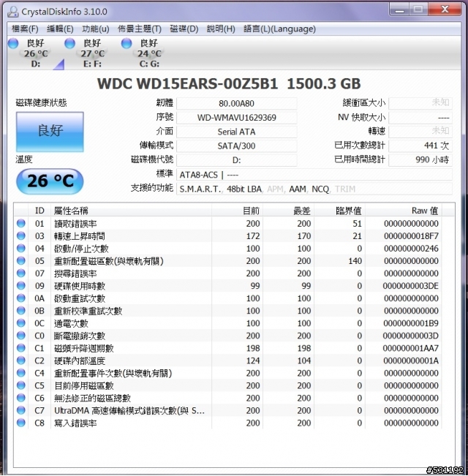Click the status dot for attribute 0A
The width and height of the screenshot is (468, 476).
click(x=21, y=298)
